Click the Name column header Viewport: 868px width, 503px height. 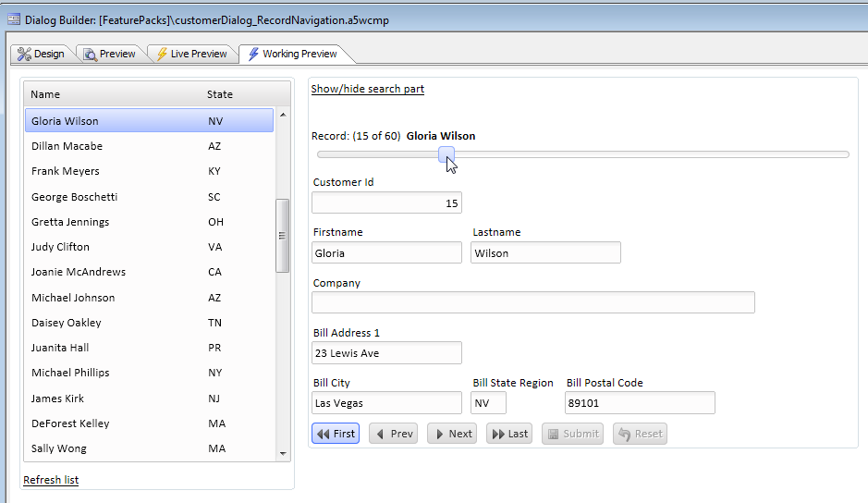45,94
